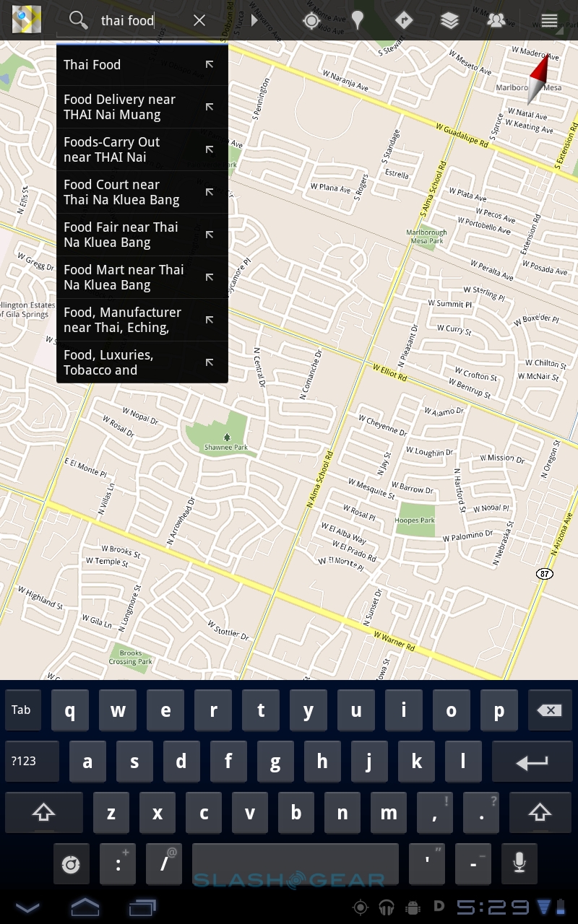This screenshot has width=578, height=924.
Task: Tap the route 87 highway shield
Action: 545,573
